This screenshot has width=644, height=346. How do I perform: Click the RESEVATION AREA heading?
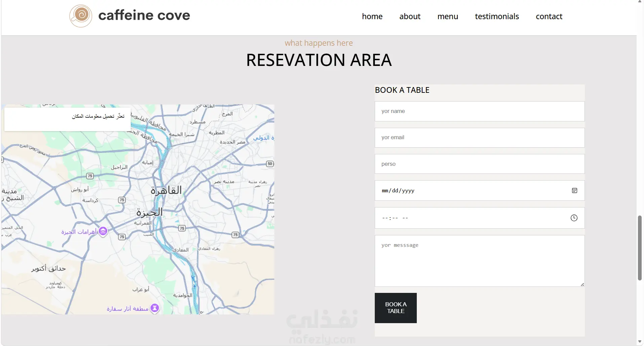click(x=319, y=60)
